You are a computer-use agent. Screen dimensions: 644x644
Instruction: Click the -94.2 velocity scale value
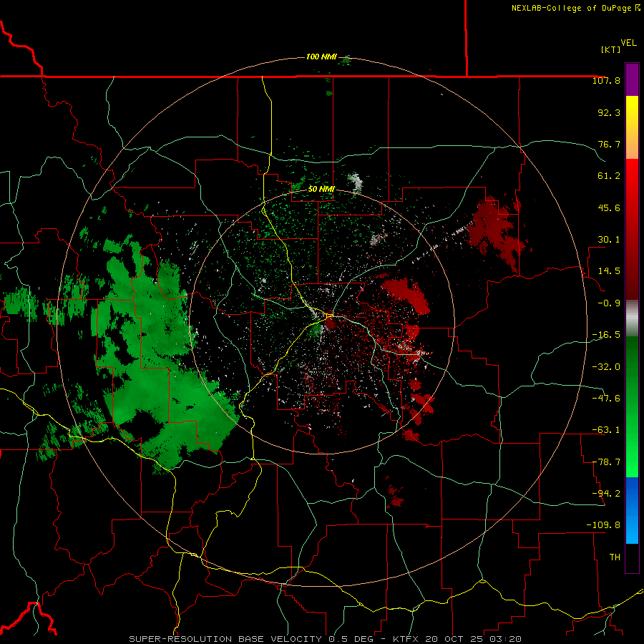tap(606, 493)
